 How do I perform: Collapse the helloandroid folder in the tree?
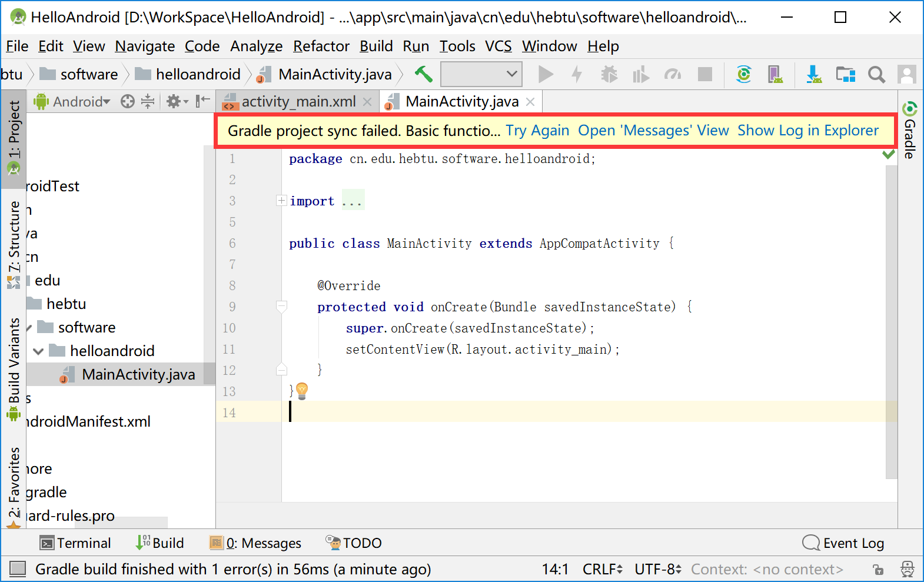pyautogui.click(x=39, y=351)
